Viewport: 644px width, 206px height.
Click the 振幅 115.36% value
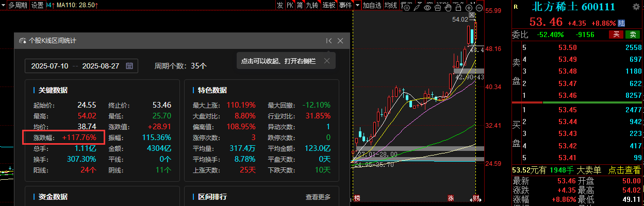(156, 138)
